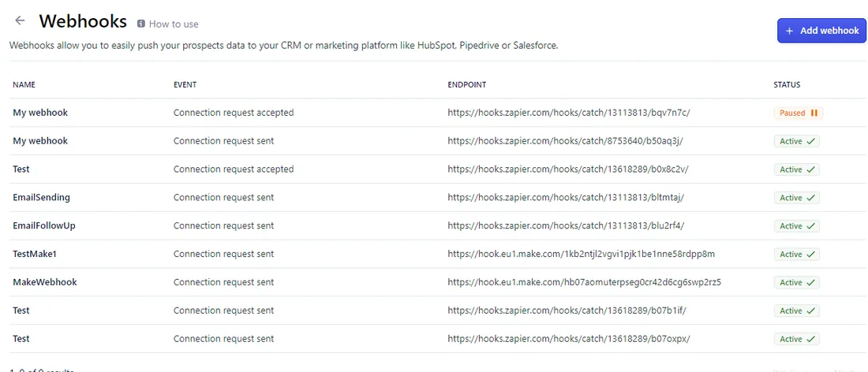Image resolution: width=868 pixels, height=372 pixels.
Task: Click the endpoint URL ending in b07b1if
Action: (x=567, y=310)
